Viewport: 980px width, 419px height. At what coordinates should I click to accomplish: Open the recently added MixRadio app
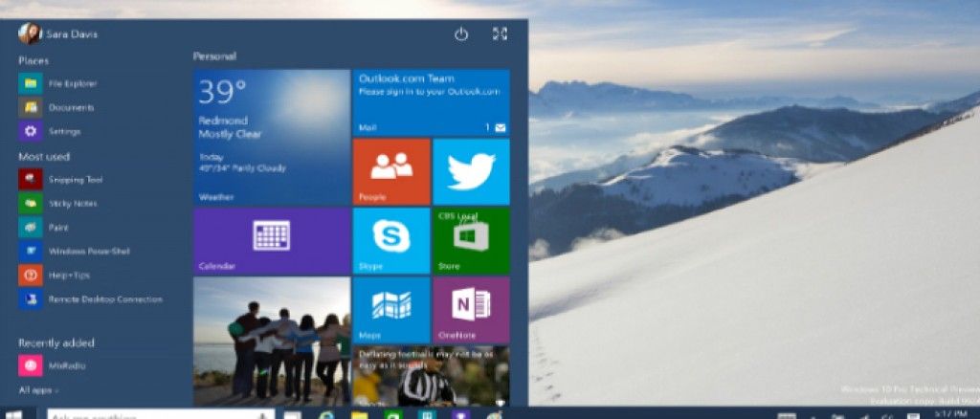[x=53, y=365]
